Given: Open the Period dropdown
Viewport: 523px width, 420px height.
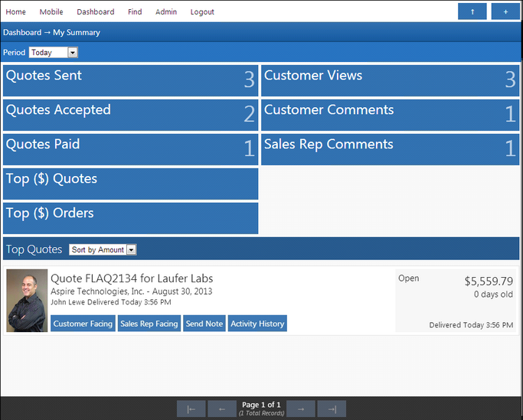Looking at the screenshot, I should pyautogui.click(x=54, y=53).
